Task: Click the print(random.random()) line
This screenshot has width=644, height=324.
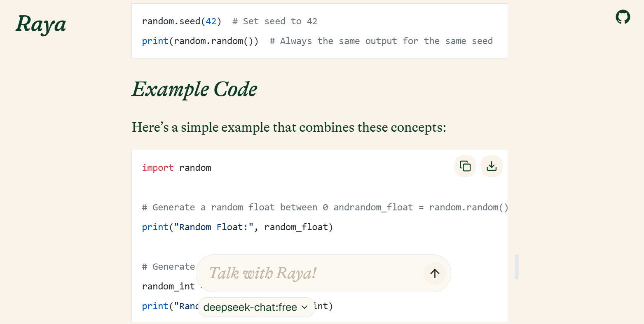Action: (200, 41)
